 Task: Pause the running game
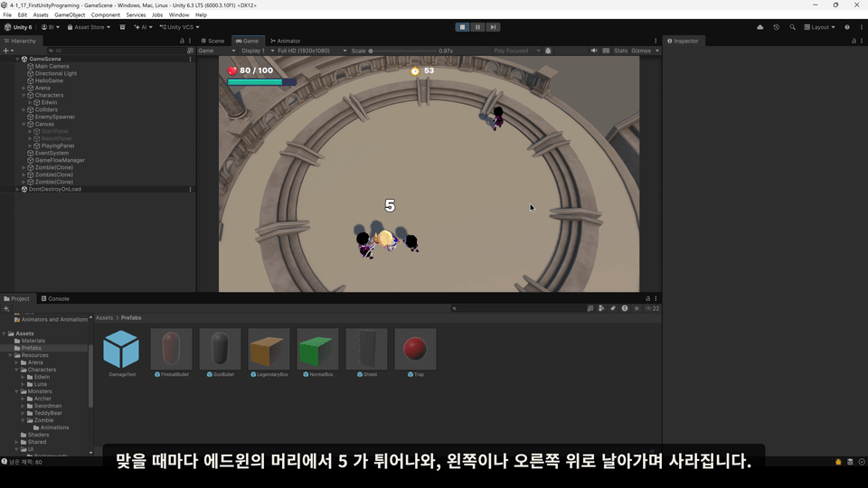tap(477, 27)
